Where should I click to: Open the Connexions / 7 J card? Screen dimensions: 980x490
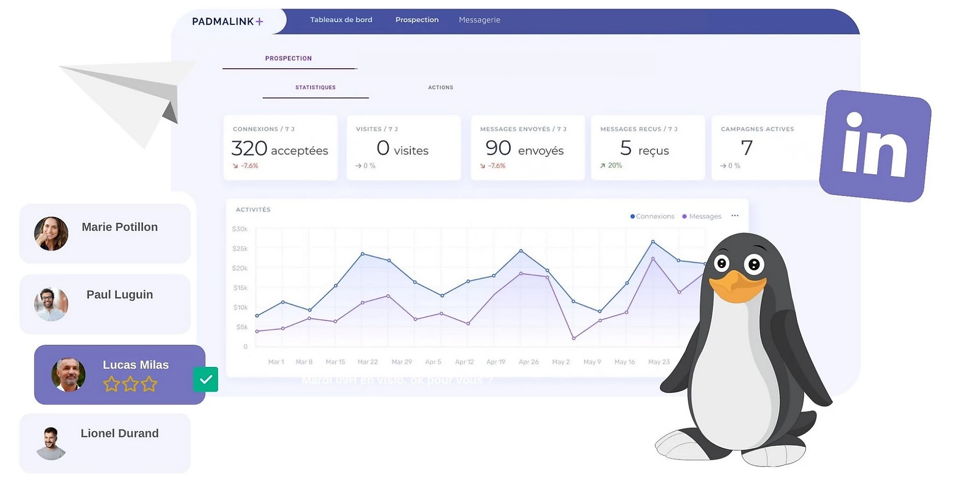pyautogui.click(x=280, y=148)
